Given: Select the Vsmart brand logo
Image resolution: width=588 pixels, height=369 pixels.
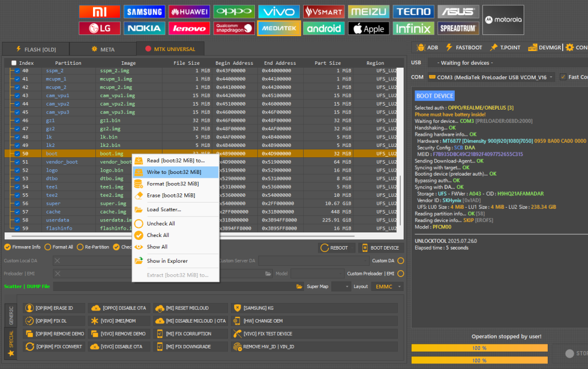Looking at the screenshot, I should click(x=324, y=11).
